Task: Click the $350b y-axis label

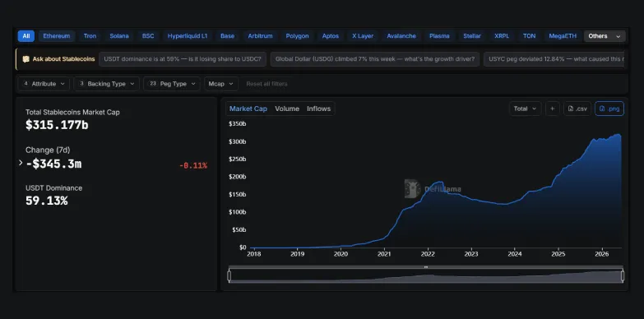Action: (x=238, y=123)
